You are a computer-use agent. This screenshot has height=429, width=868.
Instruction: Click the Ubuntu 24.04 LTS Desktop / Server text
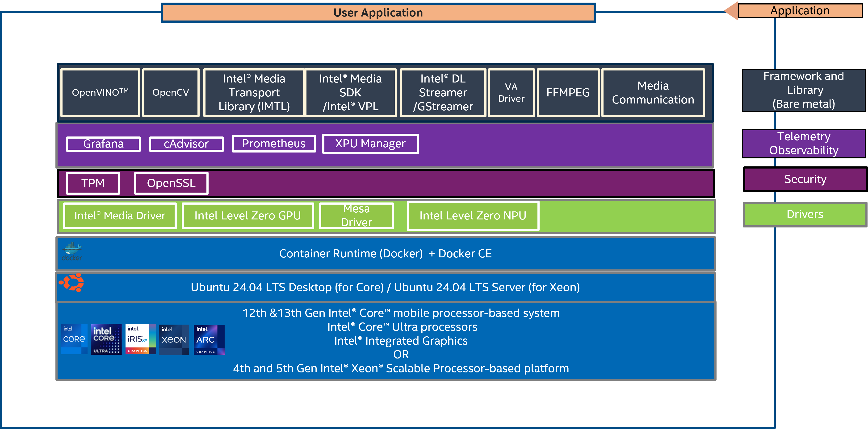(386, 287)
